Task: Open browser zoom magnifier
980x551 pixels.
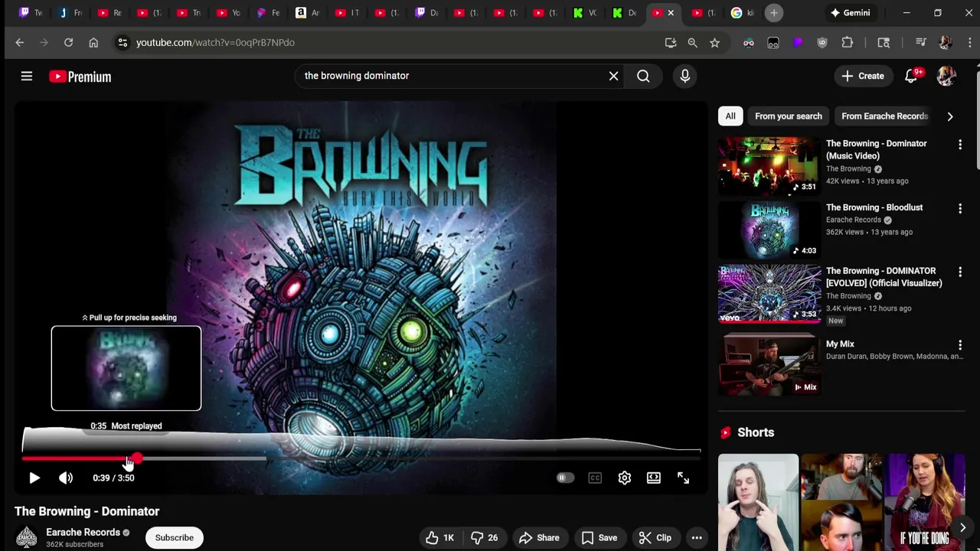Action: point(692,43)
